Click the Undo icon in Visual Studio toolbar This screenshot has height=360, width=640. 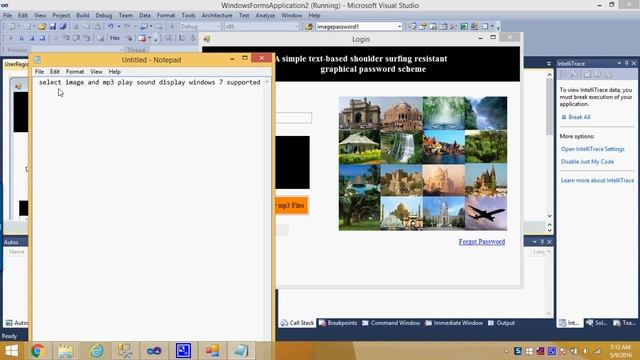[111, 27]
